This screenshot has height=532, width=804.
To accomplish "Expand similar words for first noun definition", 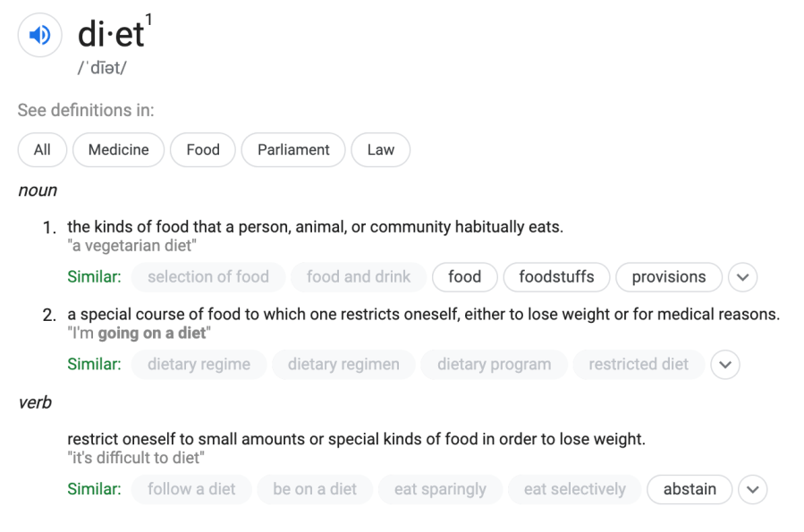I will (x=742, y=277).
